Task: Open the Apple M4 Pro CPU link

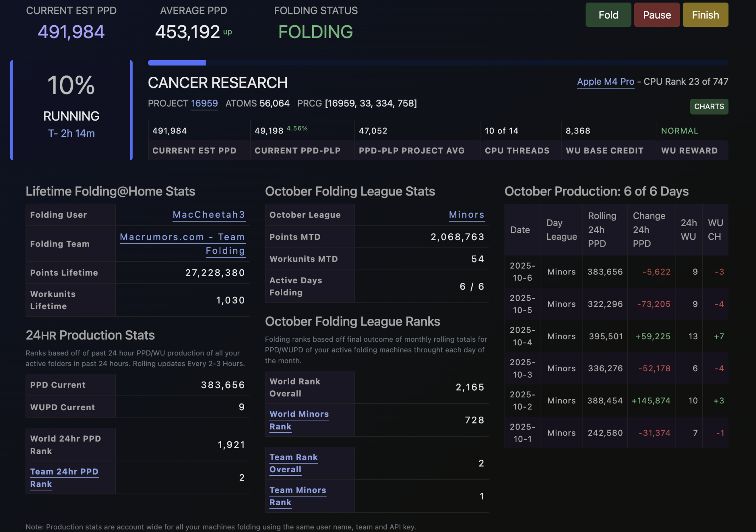Action: point(605,82)
